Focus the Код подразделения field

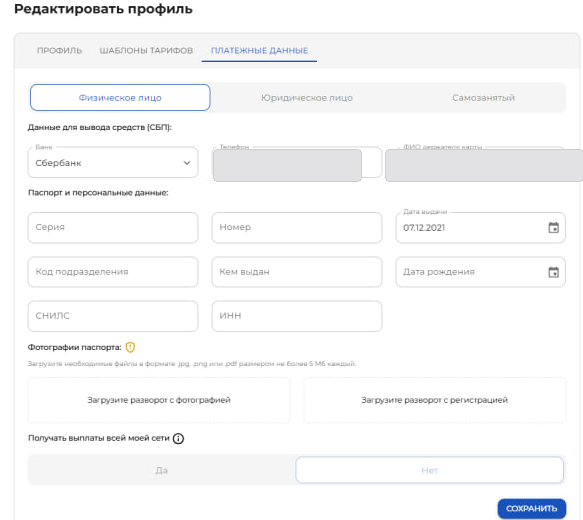click(x=113, y=272)
